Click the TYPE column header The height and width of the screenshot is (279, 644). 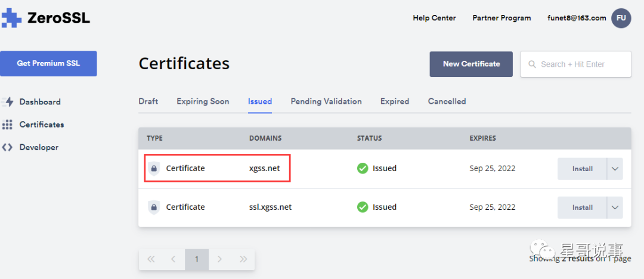click(154, 138)
